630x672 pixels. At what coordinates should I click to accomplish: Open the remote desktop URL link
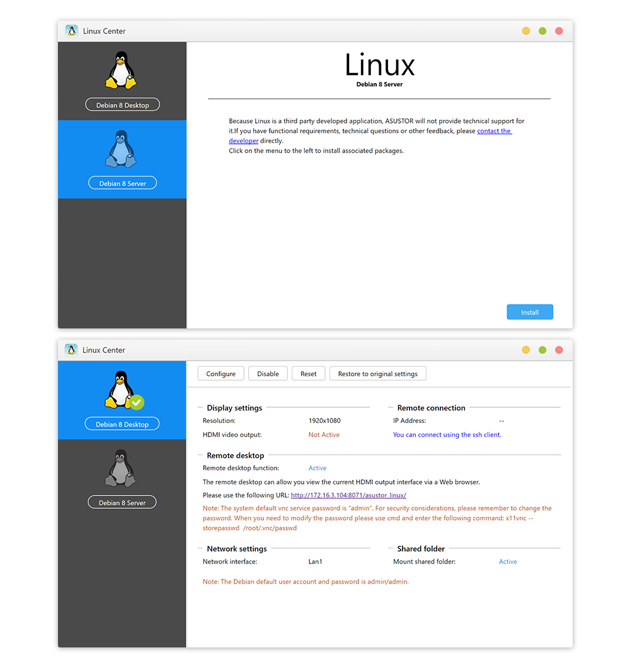tap(348, 495)
